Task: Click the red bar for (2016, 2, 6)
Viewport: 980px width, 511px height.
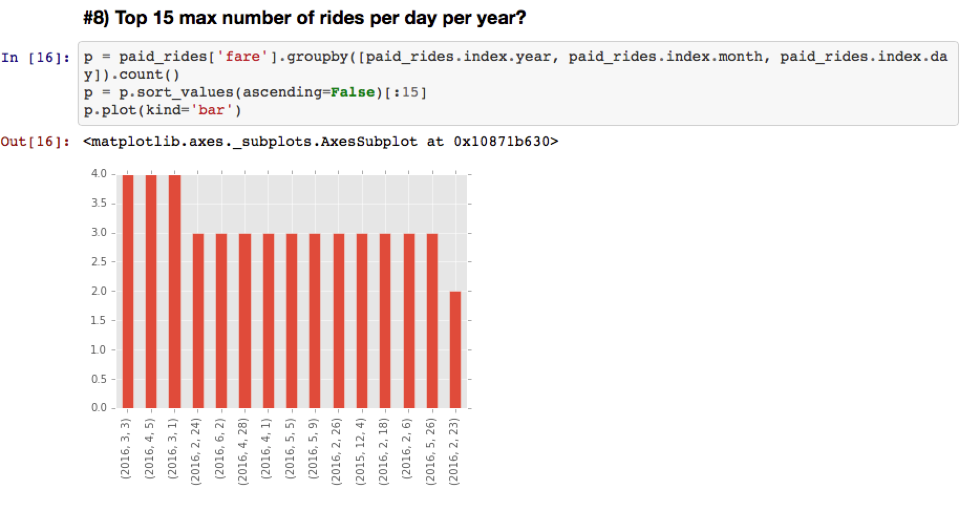Action: [409, 321]
